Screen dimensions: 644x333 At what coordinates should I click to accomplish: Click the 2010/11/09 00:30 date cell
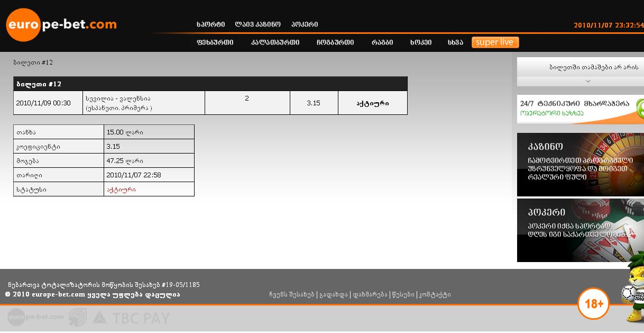coord(48,103)
